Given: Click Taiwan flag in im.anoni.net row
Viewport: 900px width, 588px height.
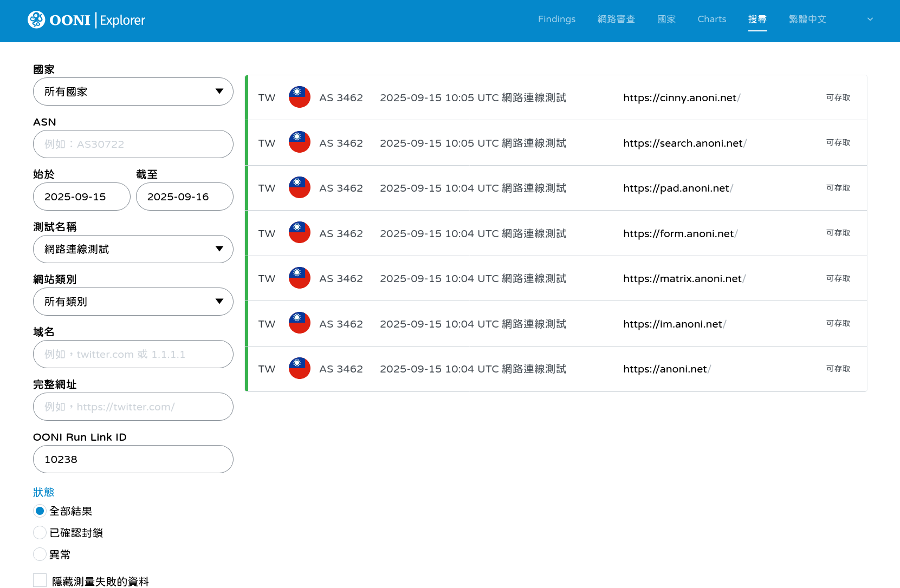Looking at the screenshot, I should (x=299, y=323).
